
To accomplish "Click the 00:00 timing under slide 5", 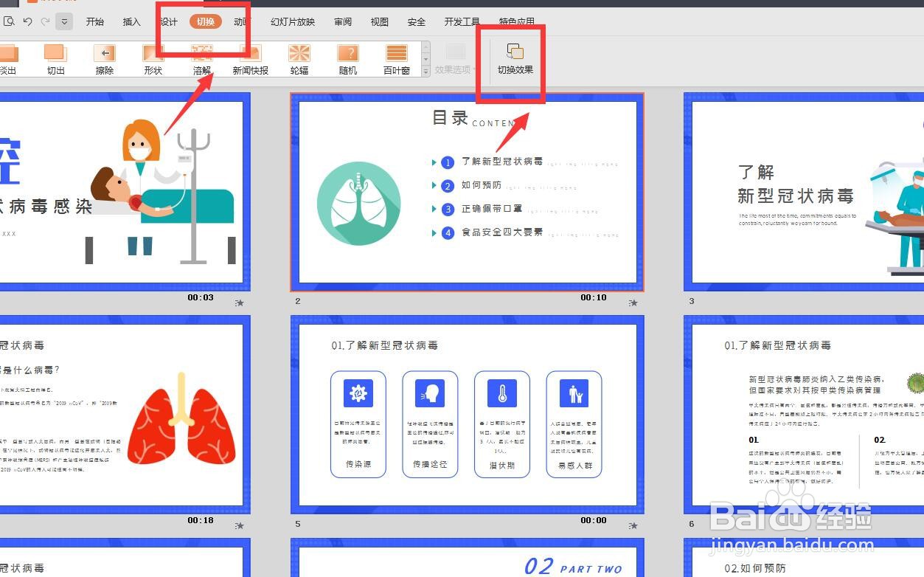I will [594, 520].
